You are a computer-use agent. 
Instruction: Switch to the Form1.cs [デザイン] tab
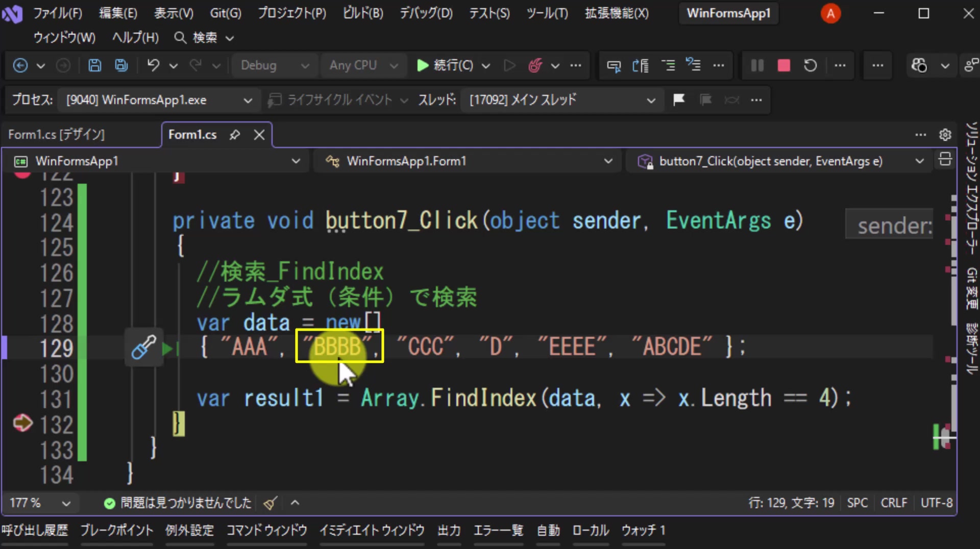[57, 135]
